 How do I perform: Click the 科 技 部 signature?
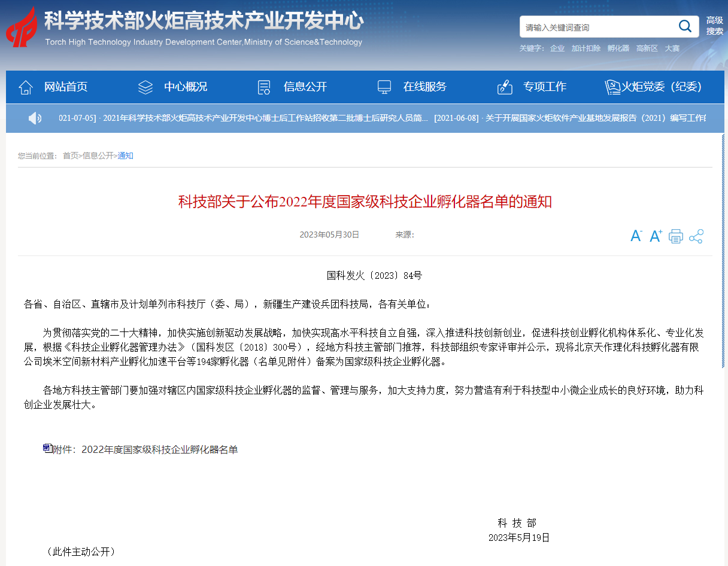517,523
